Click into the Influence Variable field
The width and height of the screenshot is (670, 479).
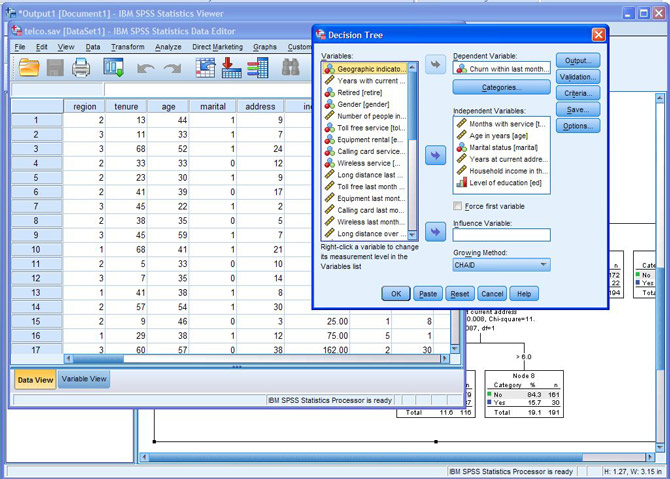[501, 235]
